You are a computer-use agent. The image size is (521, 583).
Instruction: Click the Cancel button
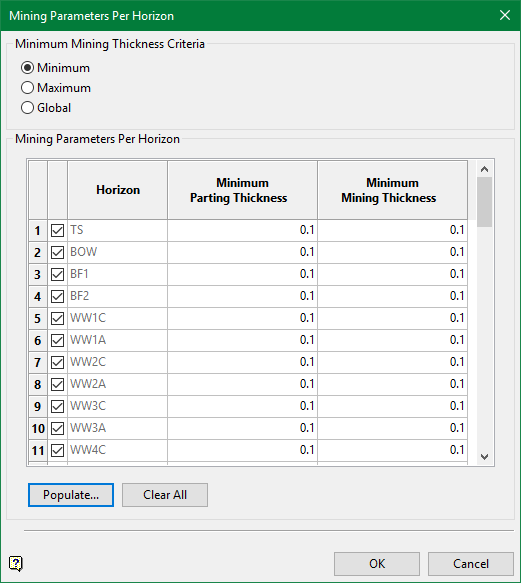tap(471, 564)
